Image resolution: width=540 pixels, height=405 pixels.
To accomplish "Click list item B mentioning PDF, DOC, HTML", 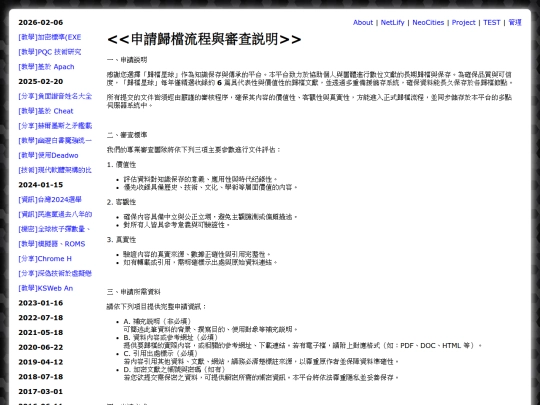I will (x=303, y=341).
